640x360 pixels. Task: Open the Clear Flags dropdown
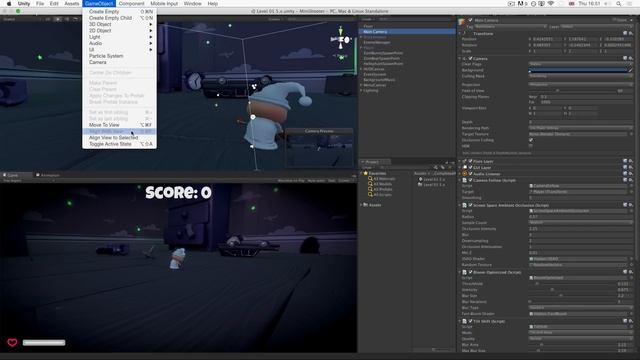(x=581, y=64)
